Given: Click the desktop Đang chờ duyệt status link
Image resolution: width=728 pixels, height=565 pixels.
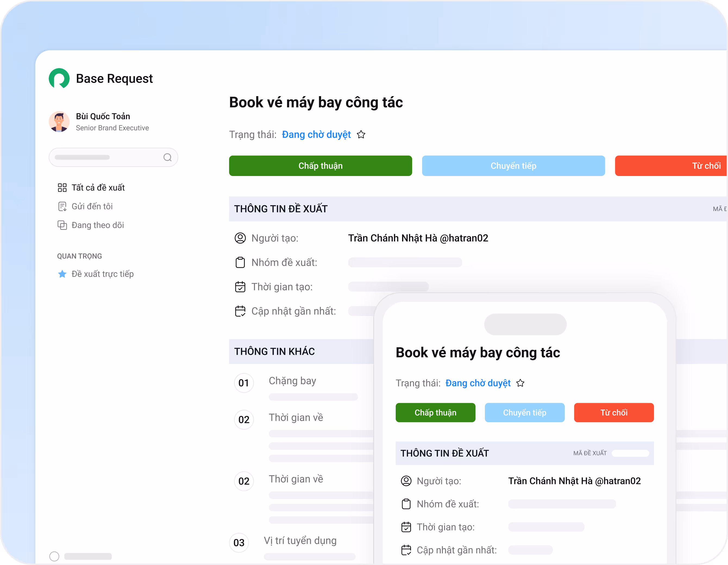Looking at the screenshot, I should (x=316, y=135).
